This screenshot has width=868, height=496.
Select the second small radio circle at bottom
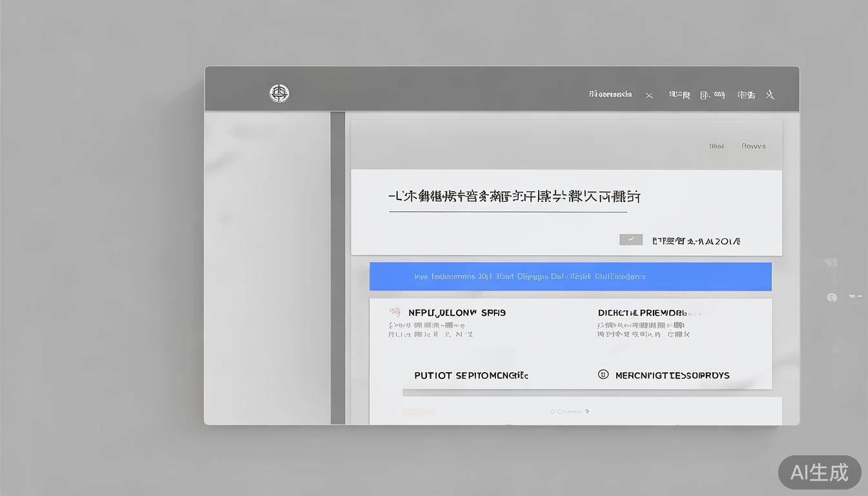560,411
